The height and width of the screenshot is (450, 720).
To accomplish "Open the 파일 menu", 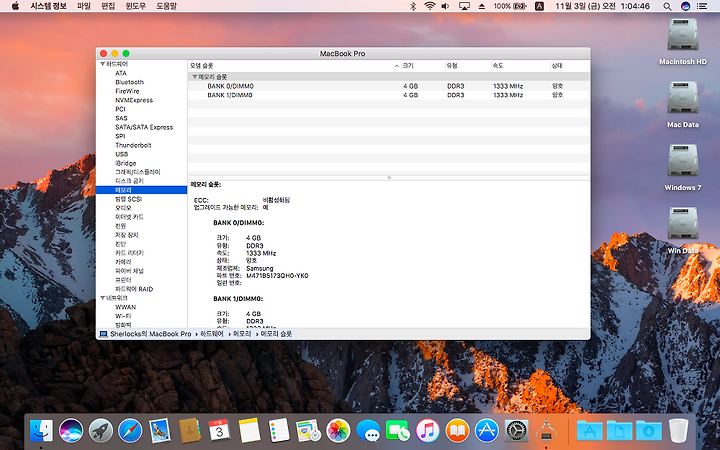I will (x=84, y=6).
